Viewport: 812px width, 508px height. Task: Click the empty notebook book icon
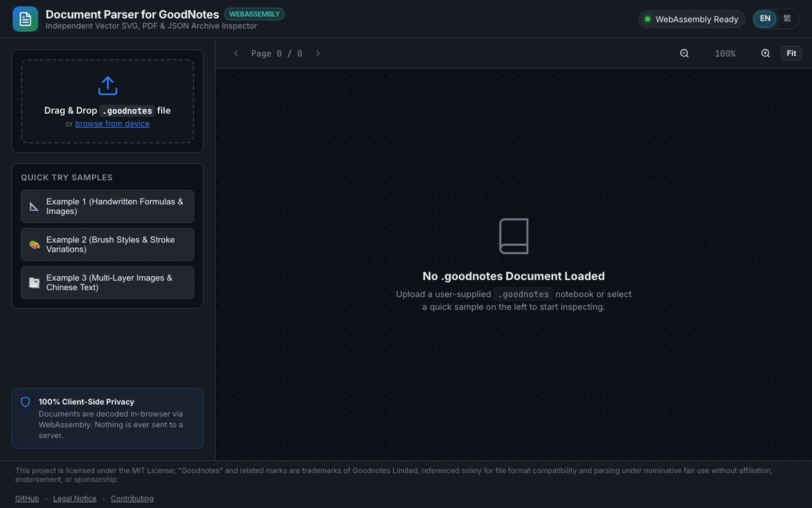[514, 236]
